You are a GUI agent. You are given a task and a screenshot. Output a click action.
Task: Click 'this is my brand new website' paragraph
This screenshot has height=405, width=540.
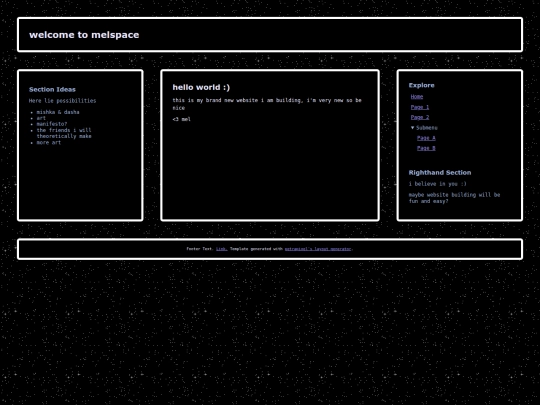pyautogui.click(x=267, y=104)
